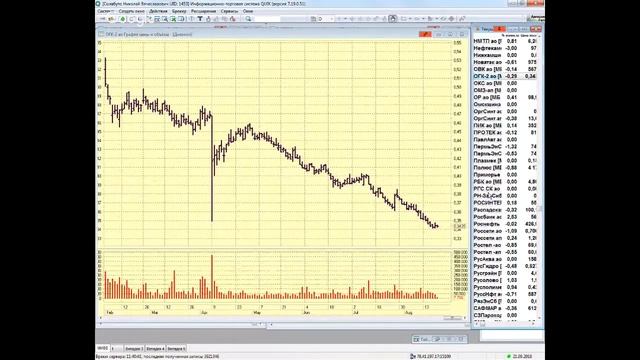Screen dimensions: 640x360
Task: Open the Расширения menu
Action: click(203, 11)
